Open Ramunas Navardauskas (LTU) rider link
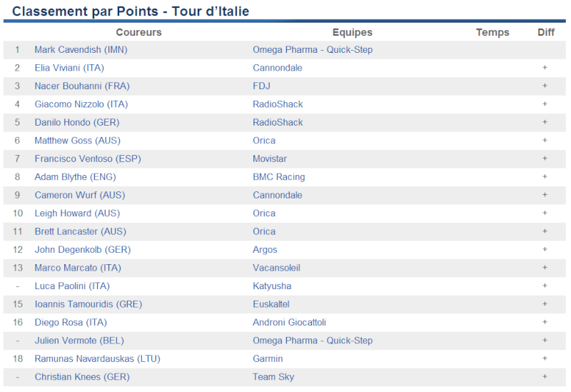 click(97, 360)
